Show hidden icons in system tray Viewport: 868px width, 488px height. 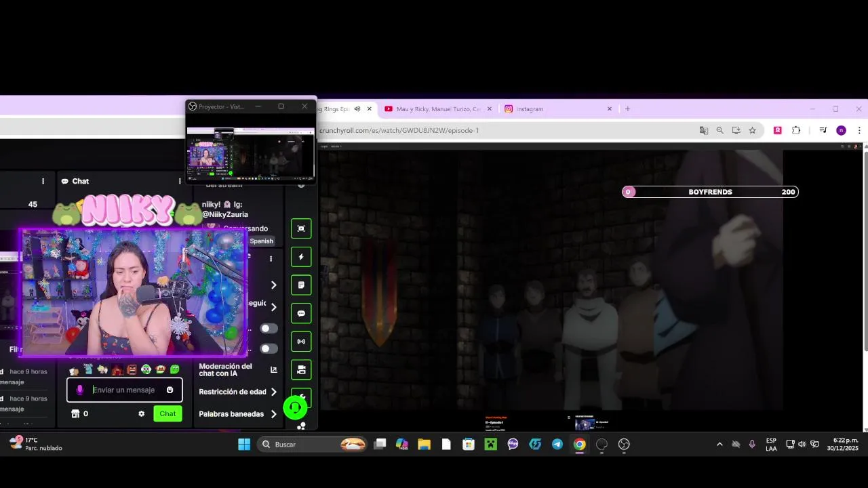click(719, 445)
